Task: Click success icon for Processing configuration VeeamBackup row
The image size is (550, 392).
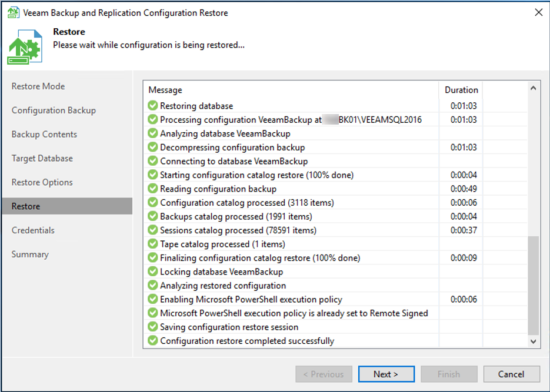Action: [152, 119]
